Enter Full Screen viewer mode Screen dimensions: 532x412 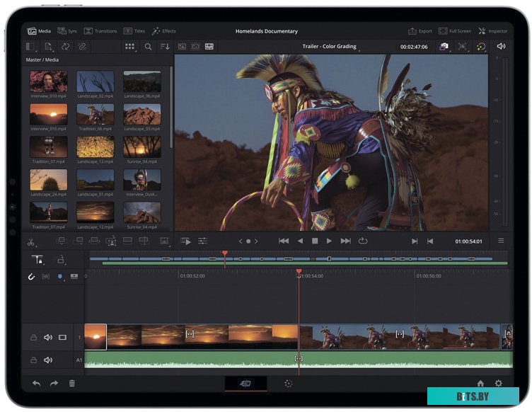tap(455, 31)
